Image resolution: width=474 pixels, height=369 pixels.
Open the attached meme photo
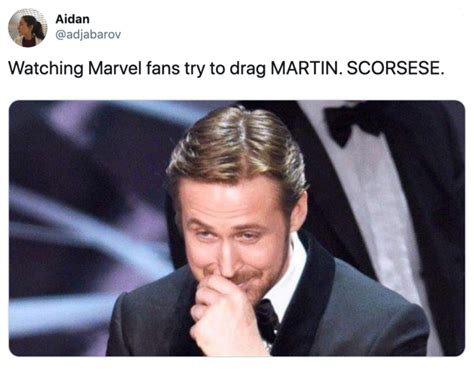[x=237, y=228]
